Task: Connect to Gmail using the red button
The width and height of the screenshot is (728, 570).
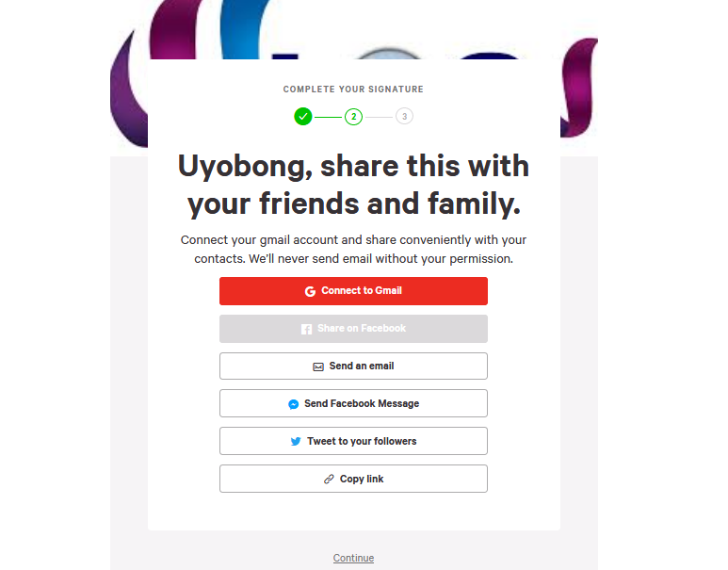Action: (353, 291)
